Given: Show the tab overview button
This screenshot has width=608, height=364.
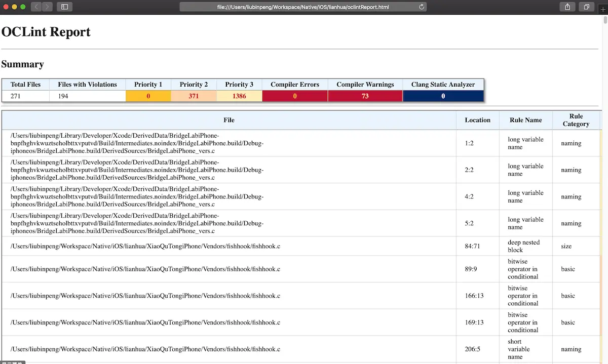Looking at the screenshot, I should [x=587, y=7].
